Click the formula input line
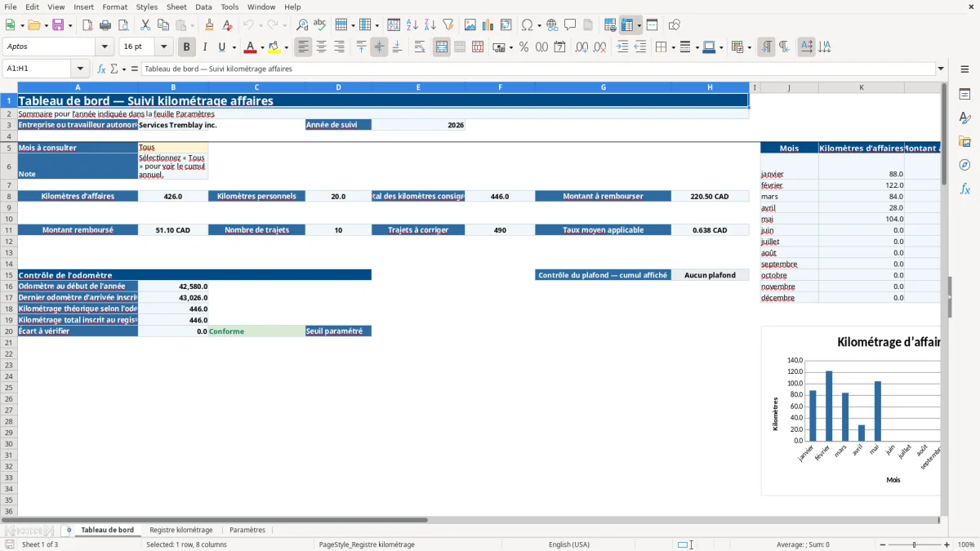Image resolution: width=980 pixels, height=551 pixels. point(537,69)
